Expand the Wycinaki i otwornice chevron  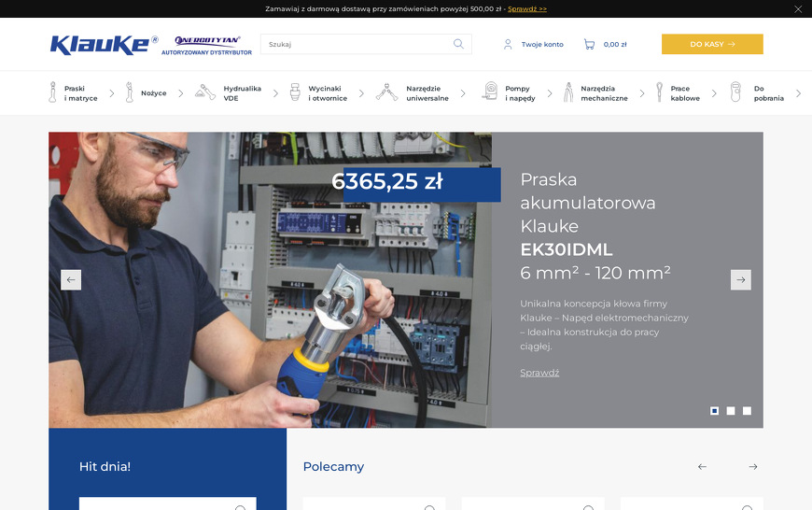[361, 93]
